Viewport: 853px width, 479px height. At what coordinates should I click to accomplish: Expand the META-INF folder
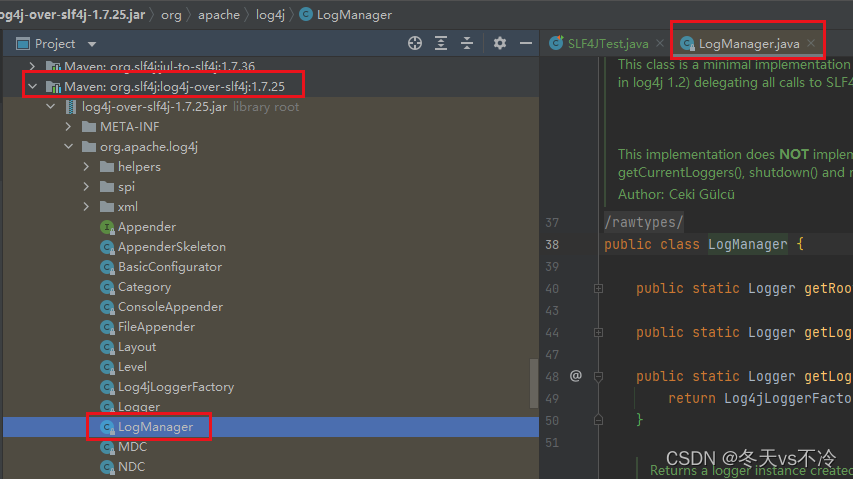click(68, 127)
